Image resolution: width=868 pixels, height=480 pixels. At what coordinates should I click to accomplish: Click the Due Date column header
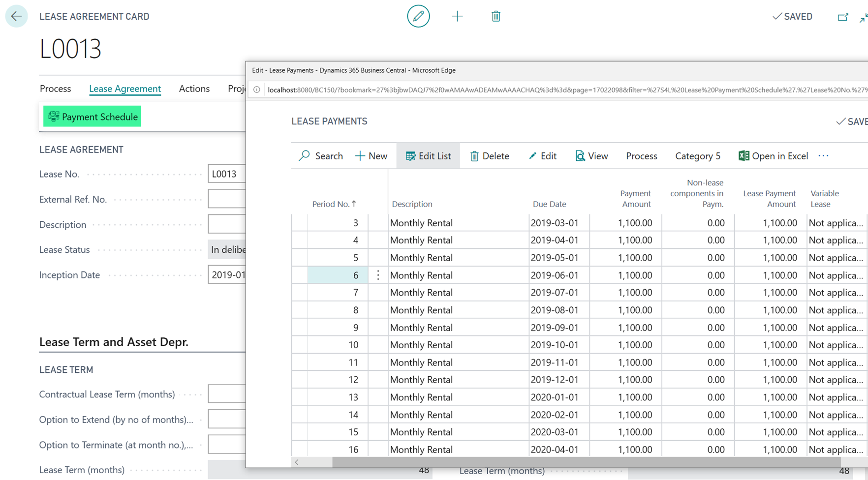tap(549, 204)
